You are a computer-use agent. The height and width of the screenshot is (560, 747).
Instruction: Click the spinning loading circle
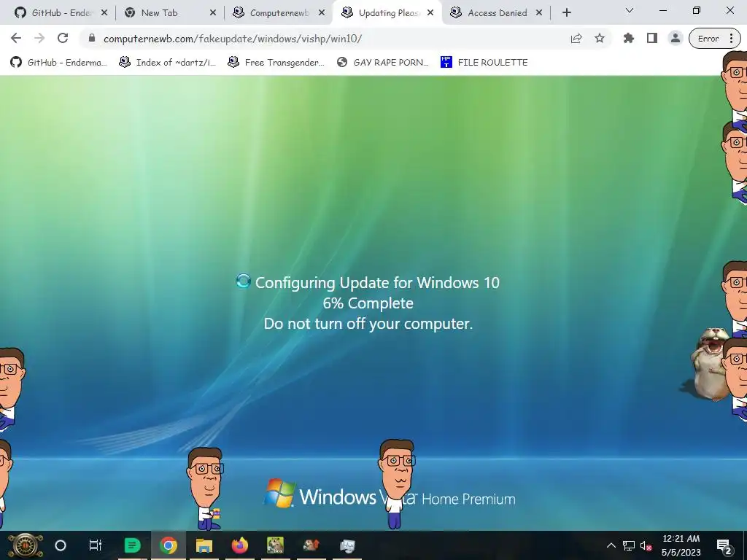click(244, 281)
